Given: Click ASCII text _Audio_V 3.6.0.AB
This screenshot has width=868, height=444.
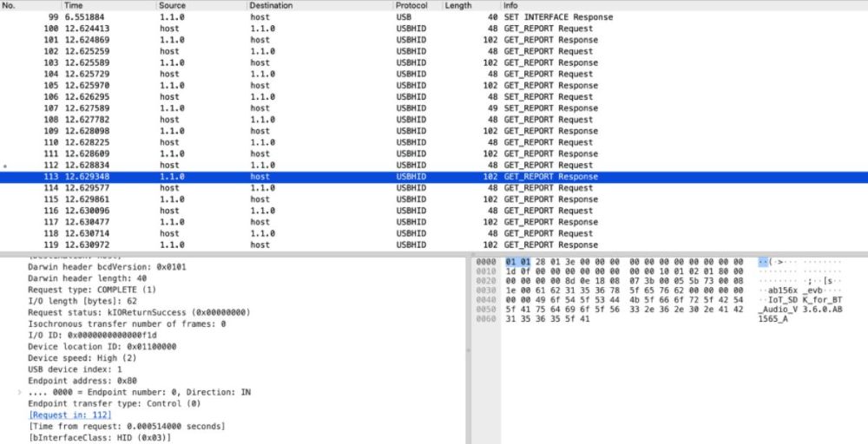Looking at the screenshot, I should (800, 310).
